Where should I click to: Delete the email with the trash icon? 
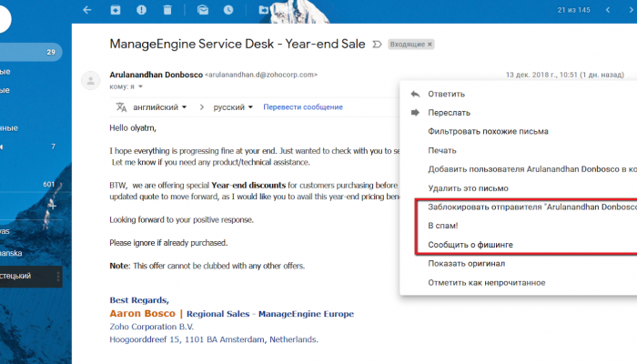[167, 10]
